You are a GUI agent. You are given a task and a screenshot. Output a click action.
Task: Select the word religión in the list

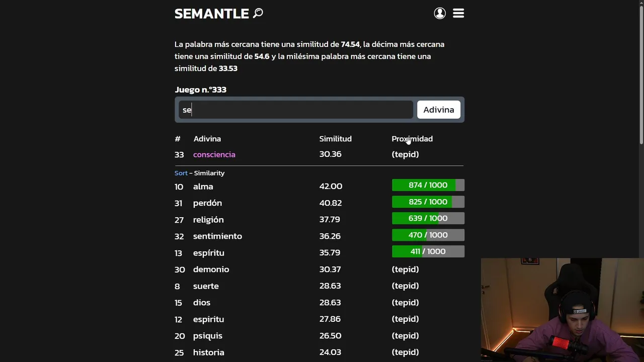point(208,220)
